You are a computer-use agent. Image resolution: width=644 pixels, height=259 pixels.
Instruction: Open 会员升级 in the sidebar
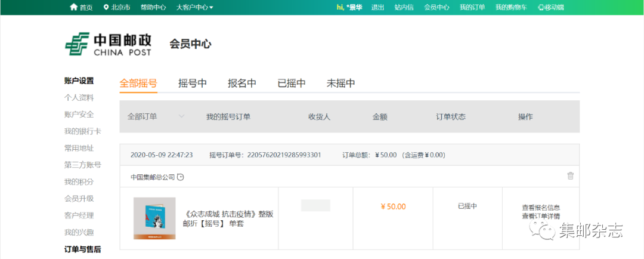tap(79, 199)
